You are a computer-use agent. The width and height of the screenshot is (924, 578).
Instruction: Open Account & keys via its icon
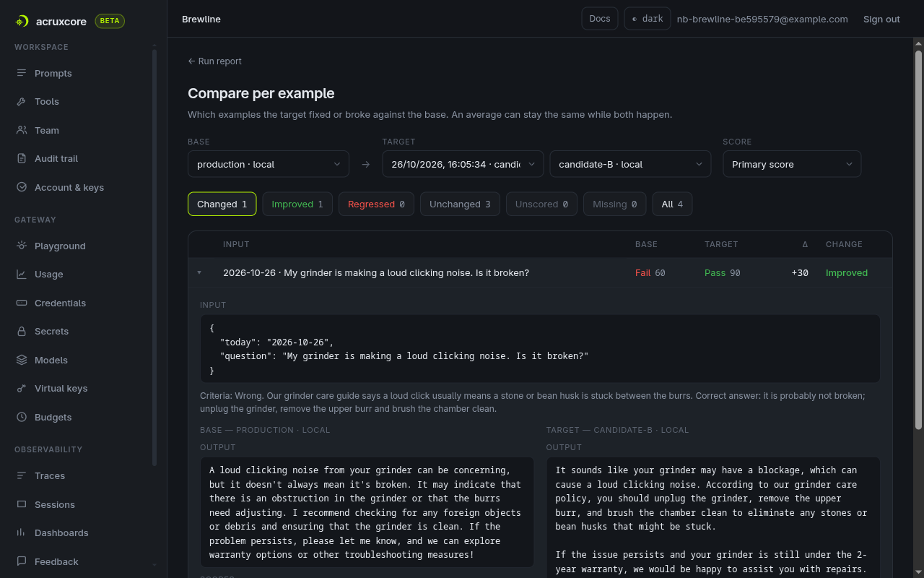pos(22,187)
